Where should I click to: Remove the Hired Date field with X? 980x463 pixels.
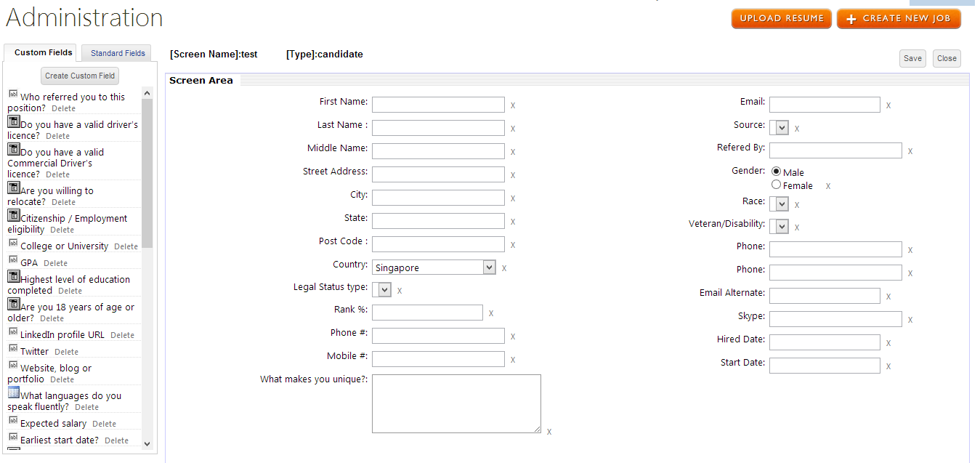click(x=888, y=343)
